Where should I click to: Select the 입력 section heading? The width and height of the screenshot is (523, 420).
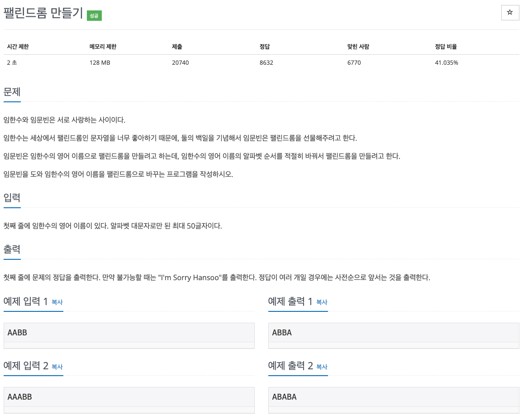[12, 197]
